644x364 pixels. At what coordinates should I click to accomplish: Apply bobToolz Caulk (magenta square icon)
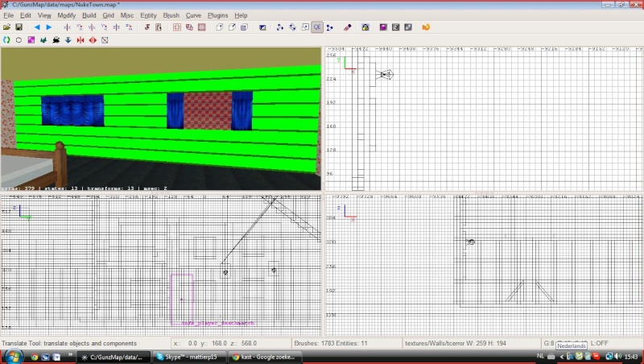click(x=31, y=39)
